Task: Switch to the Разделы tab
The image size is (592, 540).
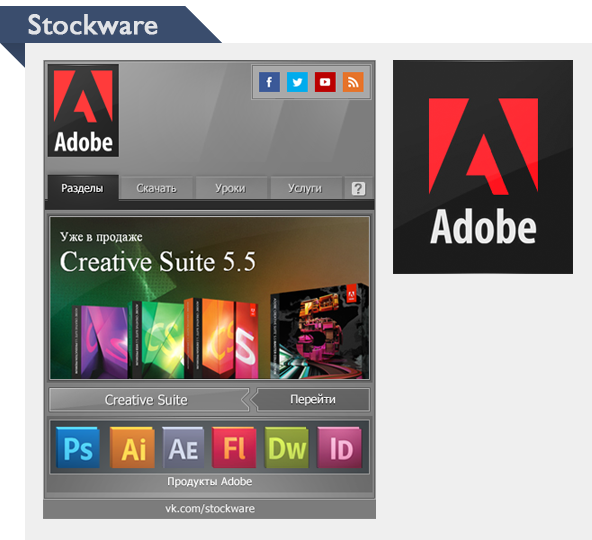Action: pyautogui.click(x=82, y=188)
